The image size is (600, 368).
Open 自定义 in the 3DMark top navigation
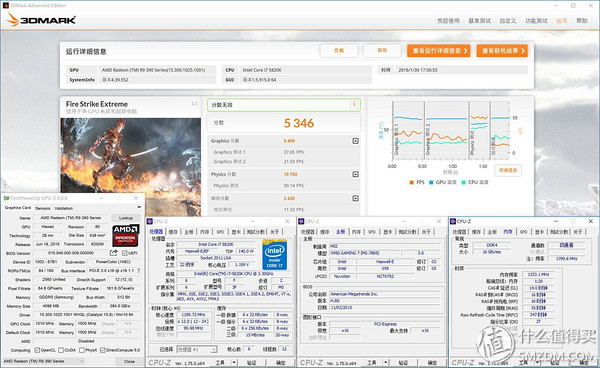tap(508, 21)
